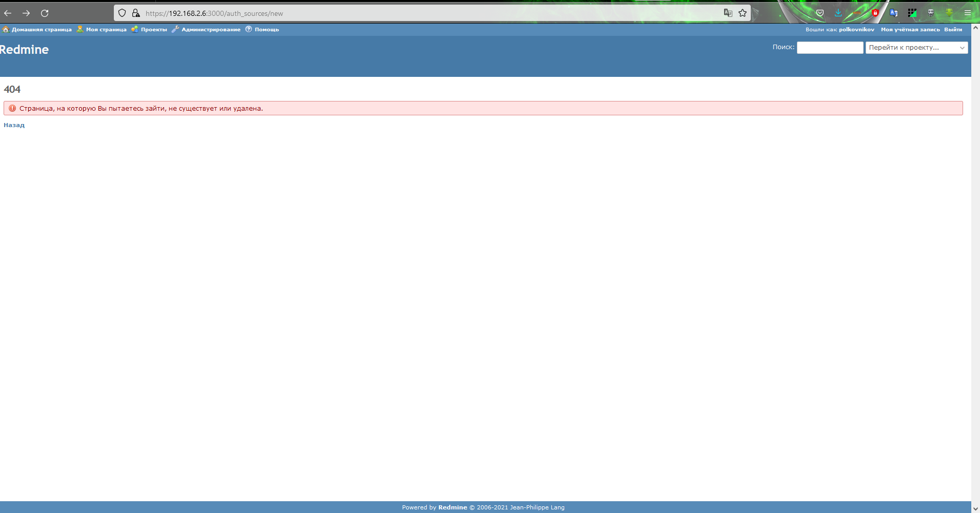Image resolution: width=980 pixels, height=513 pixels.
Task: Open the polkovnikov user profile link
Action: [856, 30]
